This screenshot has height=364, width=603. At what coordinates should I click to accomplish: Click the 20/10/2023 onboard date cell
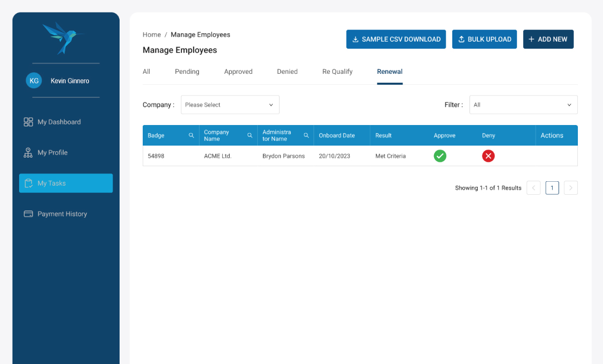coord(335,156)
